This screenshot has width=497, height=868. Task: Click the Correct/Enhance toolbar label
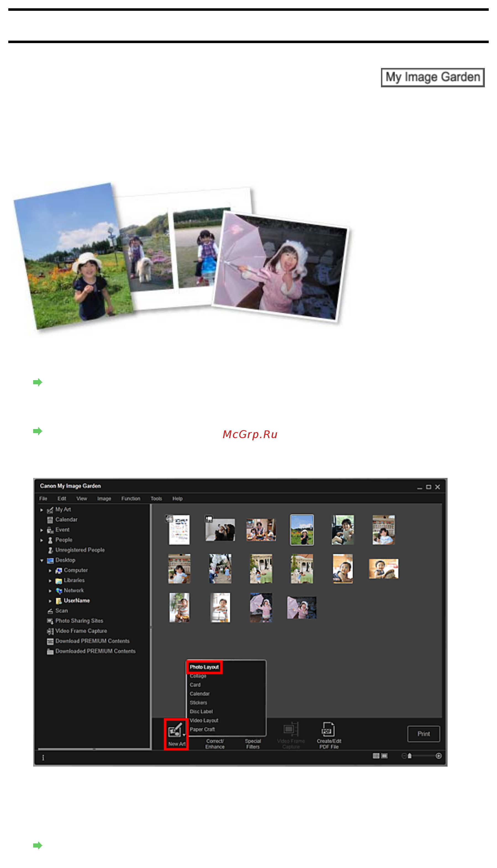point(215,744)
